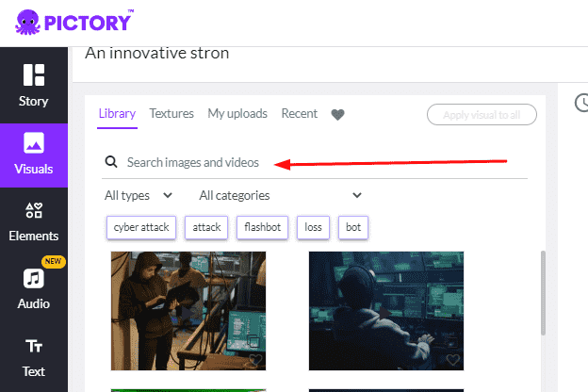Open the Audio sidebar section
This screenshot has height=392, width=588.
pos(34,289)
